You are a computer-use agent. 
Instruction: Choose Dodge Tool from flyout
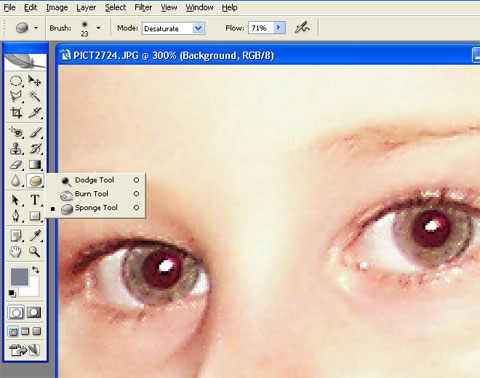(x=95, y=180)
